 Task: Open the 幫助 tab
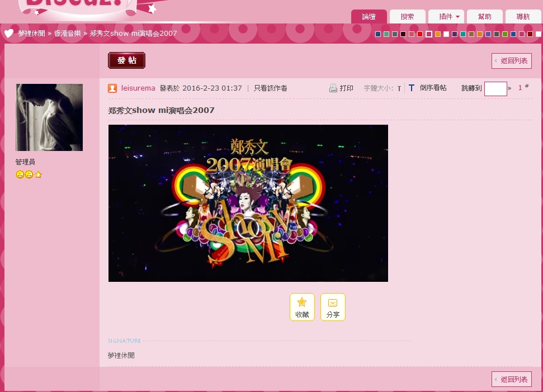[484, 17]
